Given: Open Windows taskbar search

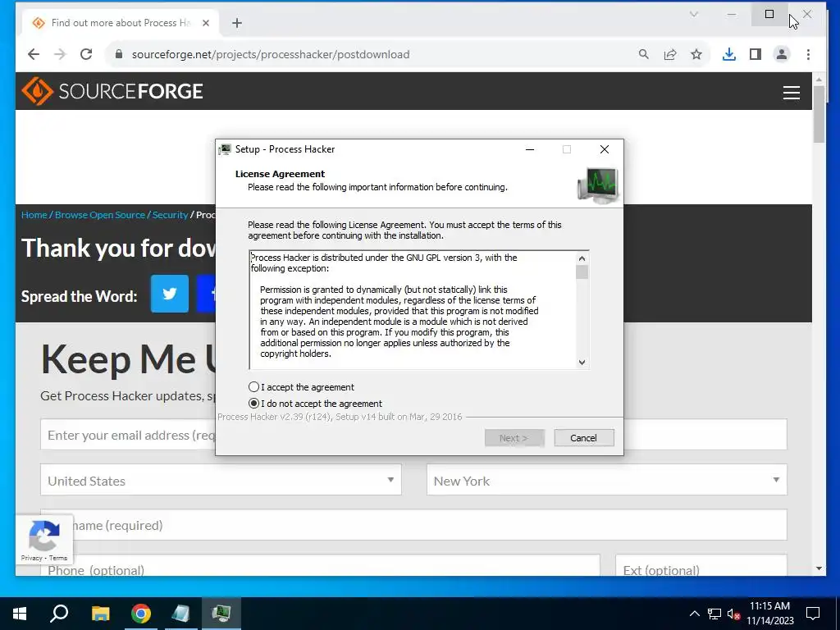Looking at the screenshot, I should [59, 614].
